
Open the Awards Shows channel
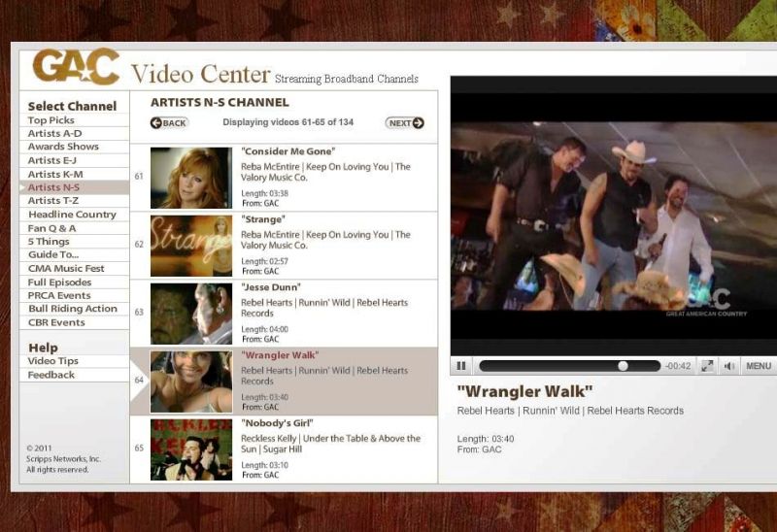pyautogui.click(x=63, y=147)
